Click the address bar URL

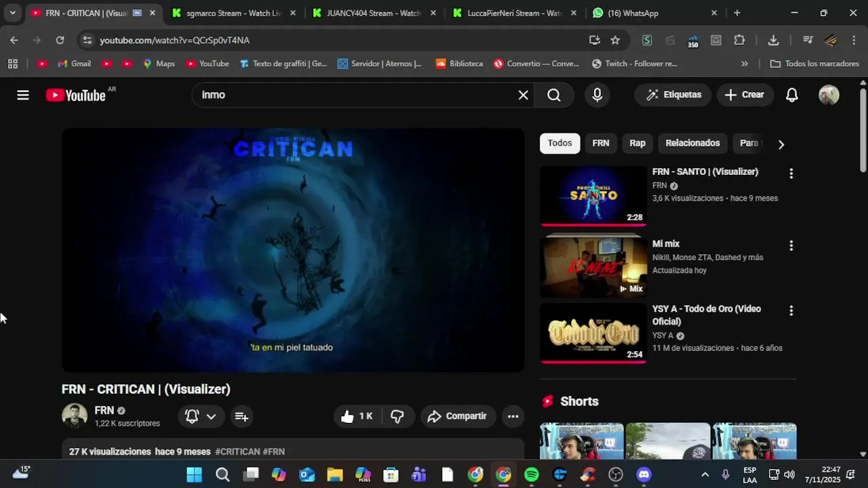pos(174,41)
